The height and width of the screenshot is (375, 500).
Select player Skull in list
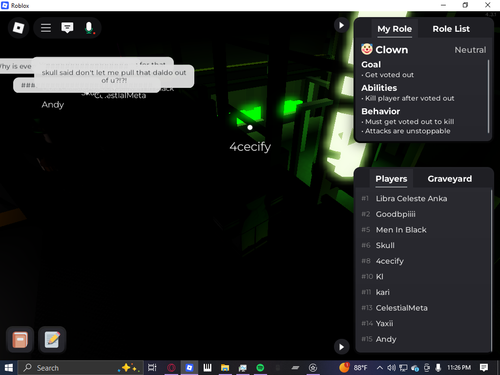(423, 245)
